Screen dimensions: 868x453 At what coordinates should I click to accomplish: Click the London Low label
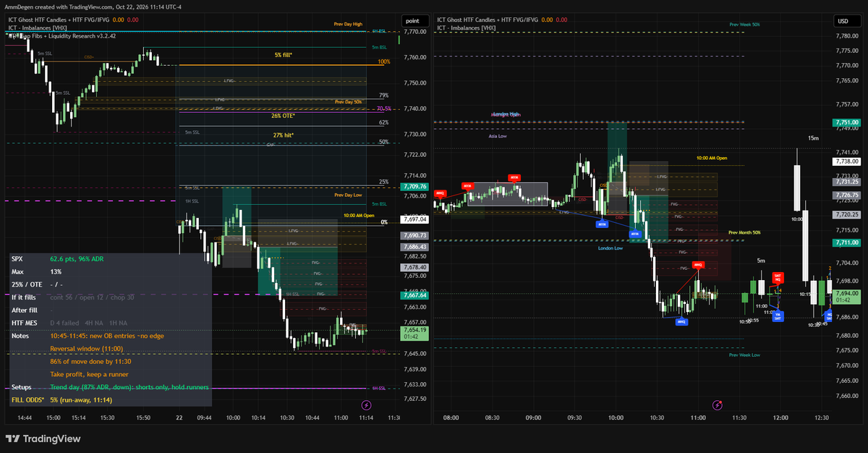[610, 248]
